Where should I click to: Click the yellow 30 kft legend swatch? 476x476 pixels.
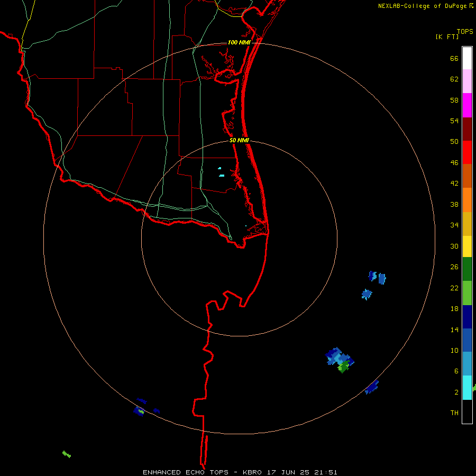(467, 246)
